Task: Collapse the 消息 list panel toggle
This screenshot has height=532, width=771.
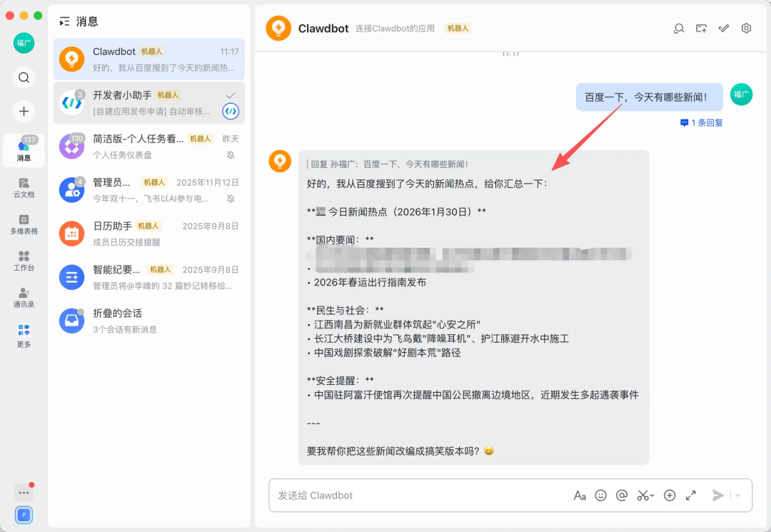Action: point(65,21)
